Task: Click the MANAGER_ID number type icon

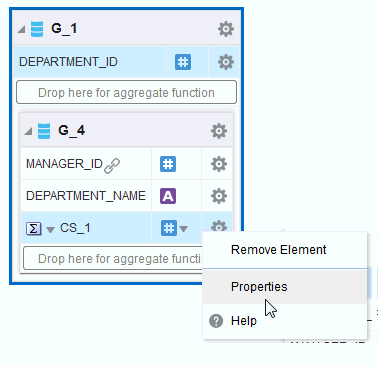Action: point(168,164)
